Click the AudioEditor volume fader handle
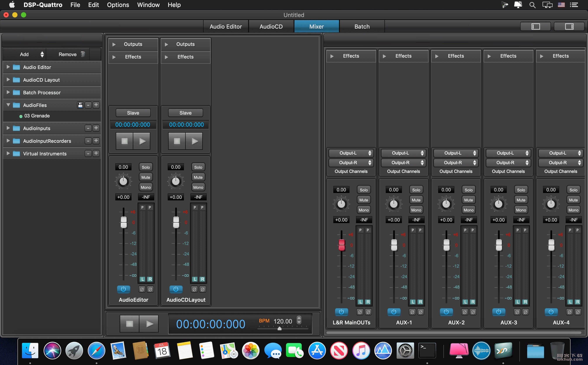 pyautogui.click(x=124, y=222)
